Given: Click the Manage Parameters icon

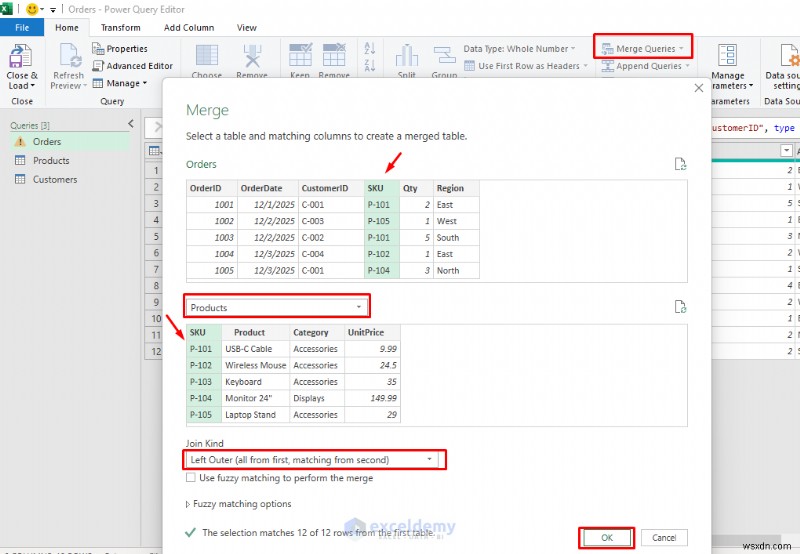Looking at the screenshot, I should click(727, 55).
